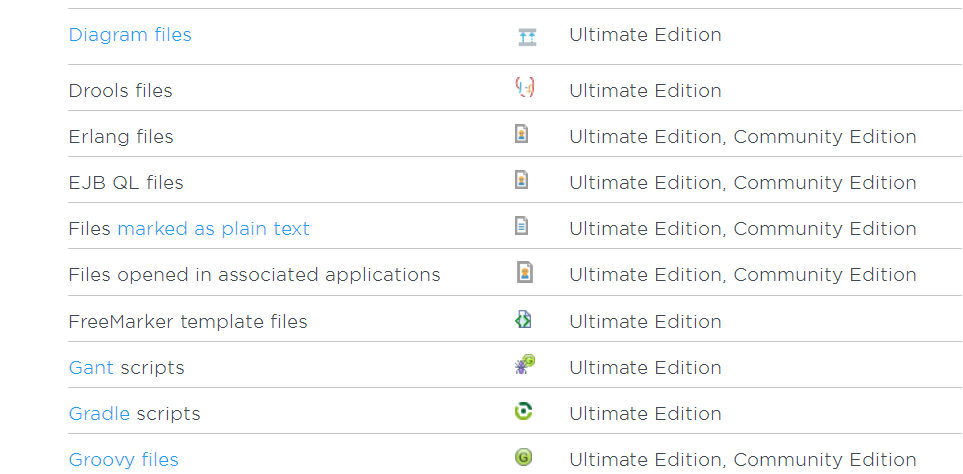Click the Gant spider icon
963x474 pixels.
[x=524, y=365]
